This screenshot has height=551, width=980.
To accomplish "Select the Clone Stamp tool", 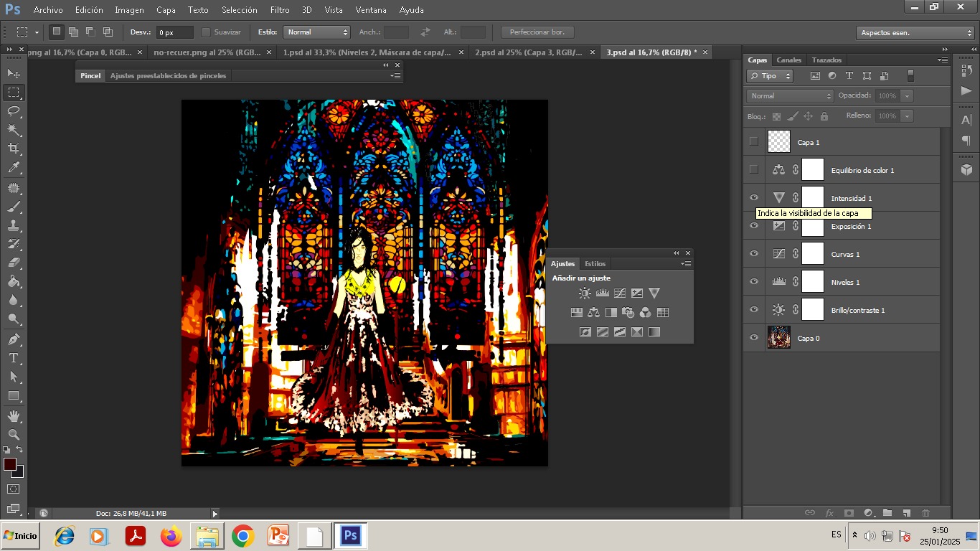I will (x=14, y=225).
